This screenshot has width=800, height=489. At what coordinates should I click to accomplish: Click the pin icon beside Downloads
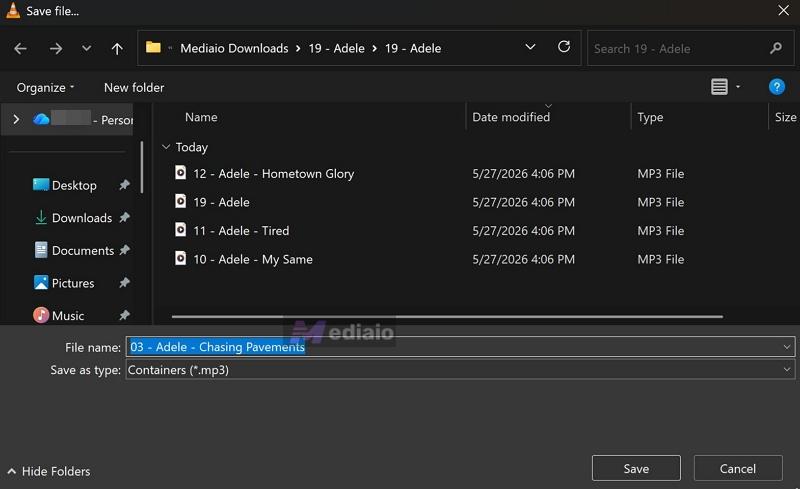click(124, 217)
